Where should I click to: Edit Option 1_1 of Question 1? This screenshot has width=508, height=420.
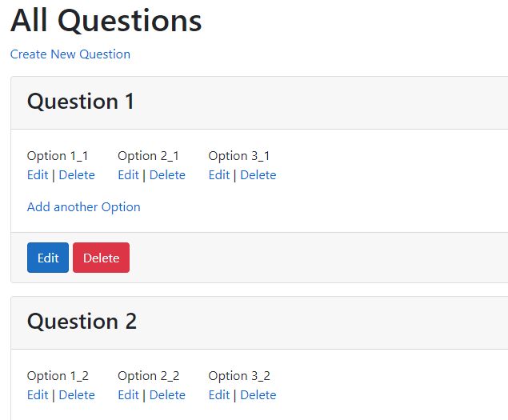[38, 175]
